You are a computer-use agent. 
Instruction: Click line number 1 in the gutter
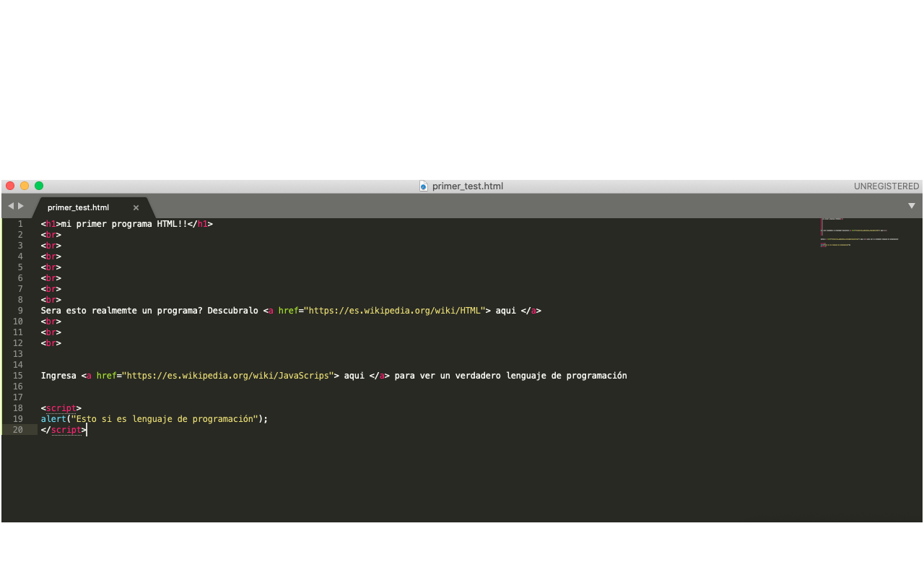[20, 224]
